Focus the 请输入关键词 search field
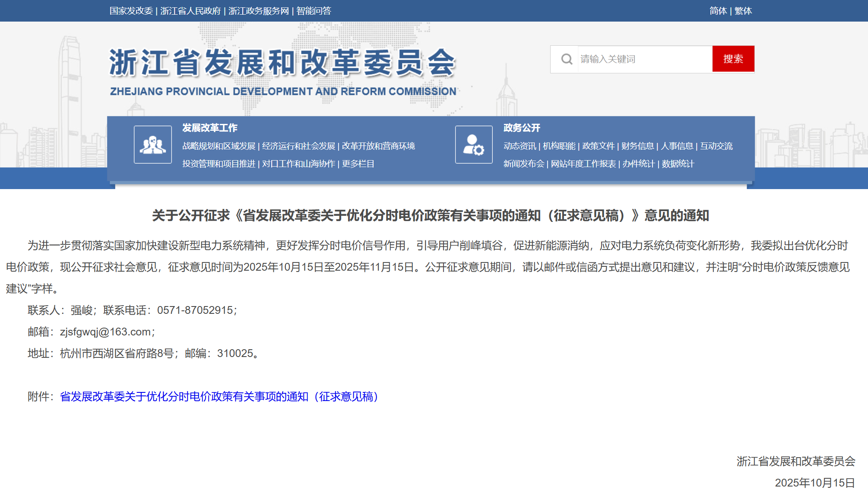The image size is (868, 496). pyautogui.click(x=643, y=59)
